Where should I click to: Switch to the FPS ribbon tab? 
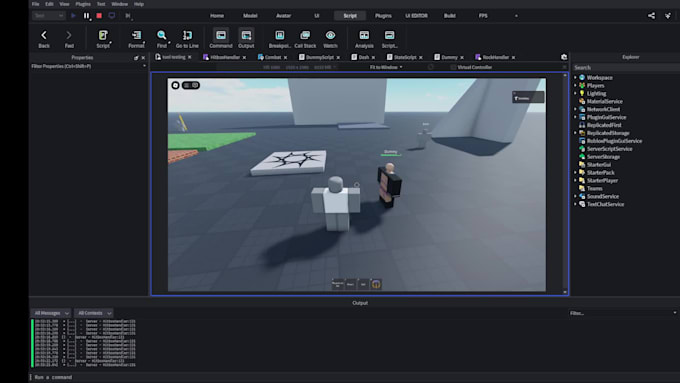(x=483, y=16)
